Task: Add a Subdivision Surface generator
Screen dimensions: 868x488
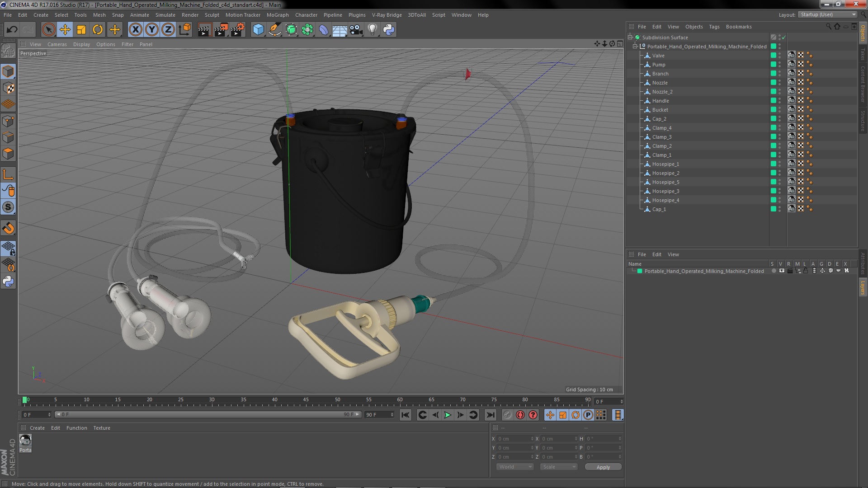Action: point(291,30)
